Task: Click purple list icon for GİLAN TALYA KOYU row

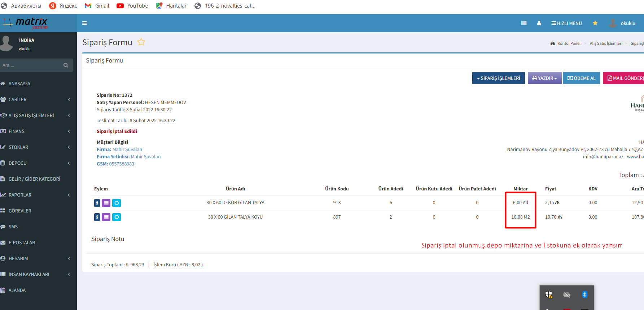Action: pyautogui.click(x=106, y=217)
